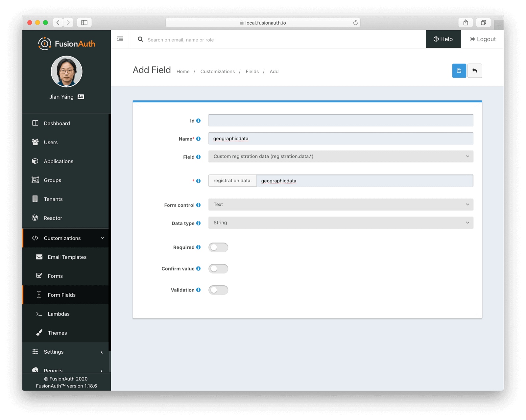The image size is (526, 420).
Task: Click the search magnifier icon
Action: pos(140,39)
